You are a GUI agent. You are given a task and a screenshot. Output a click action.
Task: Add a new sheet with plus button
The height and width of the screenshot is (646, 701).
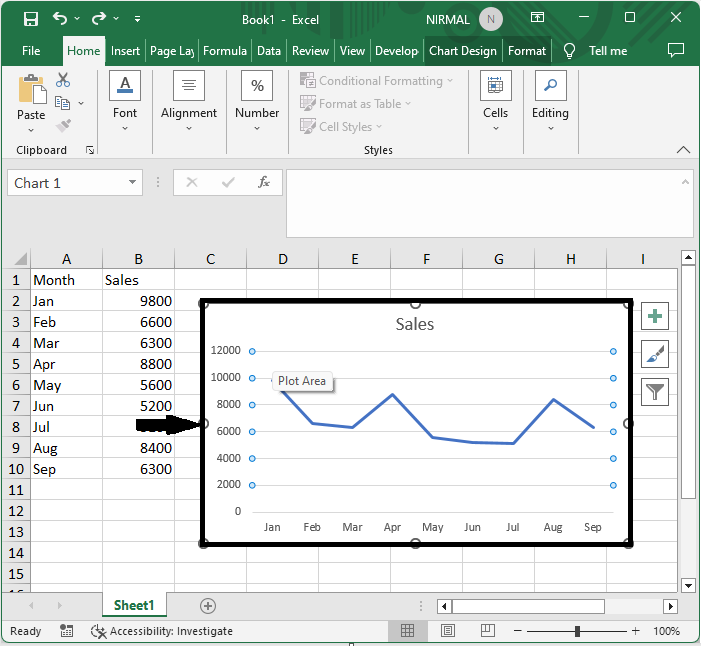(x=208, y=605)
